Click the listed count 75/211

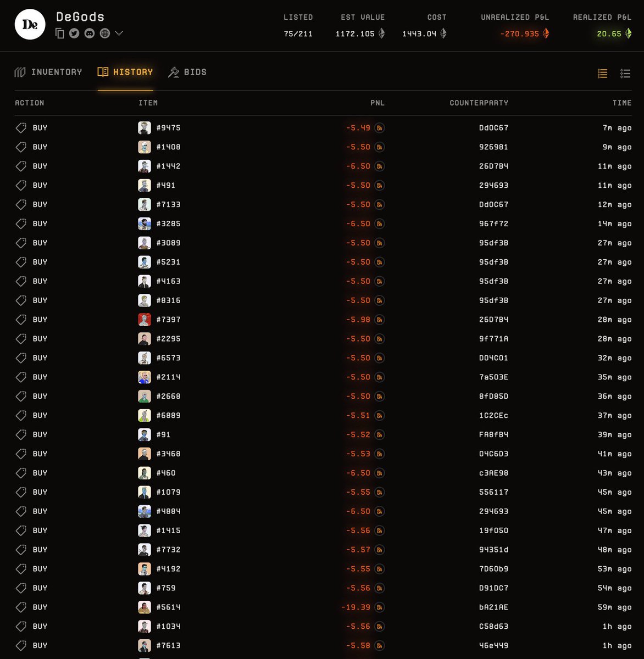point(298,34)
